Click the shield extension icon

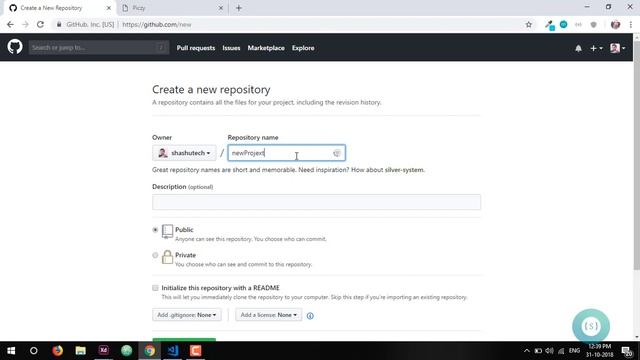click(x=593, y=24)
